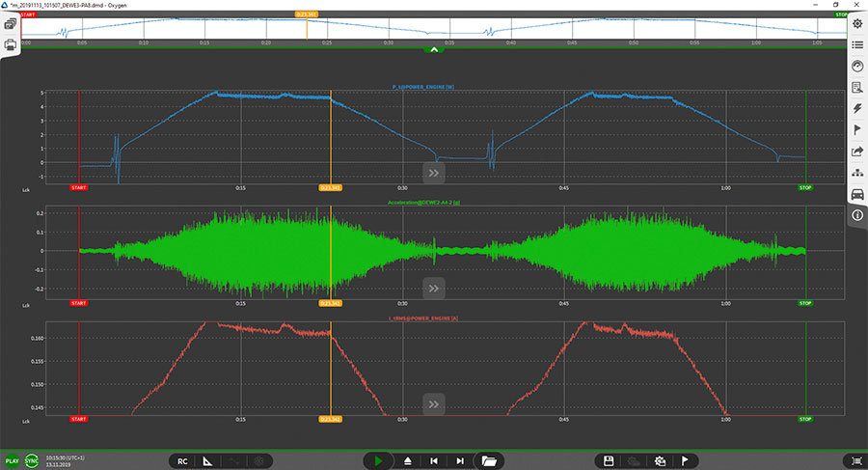Toggle the Lck label under current chart
The width and height of the screenshot is (868, 470).
pos(25,421)
